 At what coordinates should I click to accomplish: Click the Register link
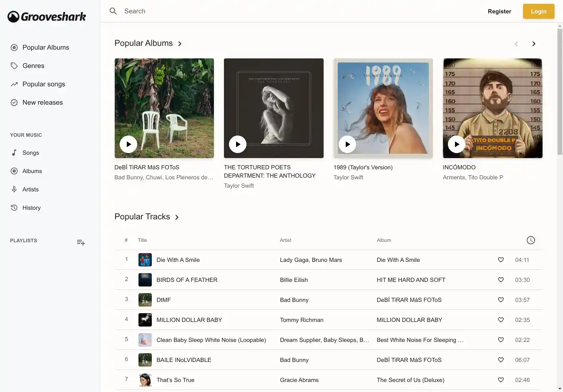[499, 11]
